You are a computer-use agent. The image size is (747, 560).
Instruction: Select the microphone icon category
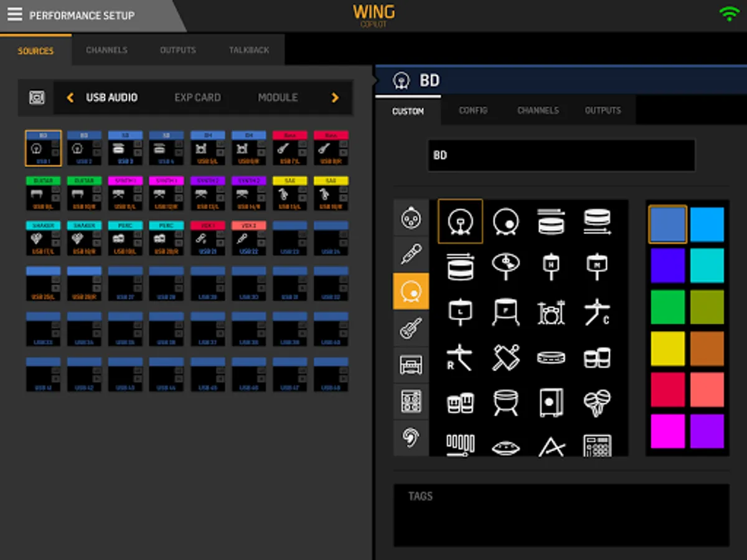pos(411,254)
